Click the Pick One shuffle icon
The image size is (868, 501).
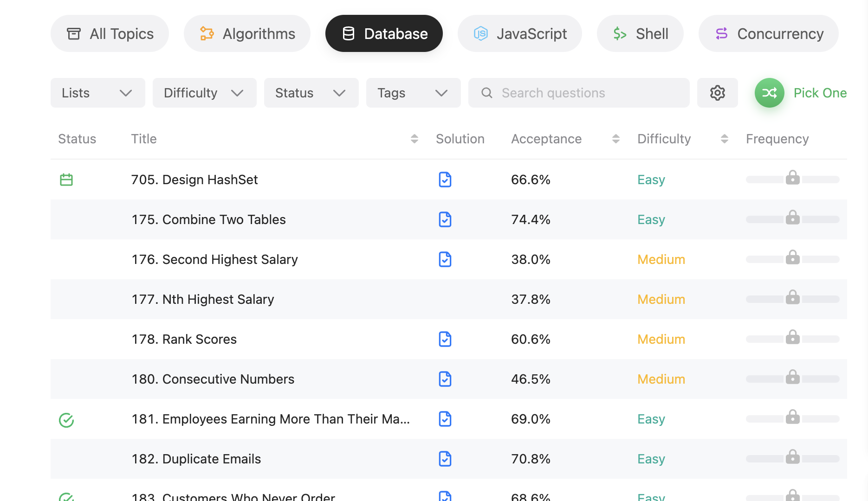tap(769, 93)
